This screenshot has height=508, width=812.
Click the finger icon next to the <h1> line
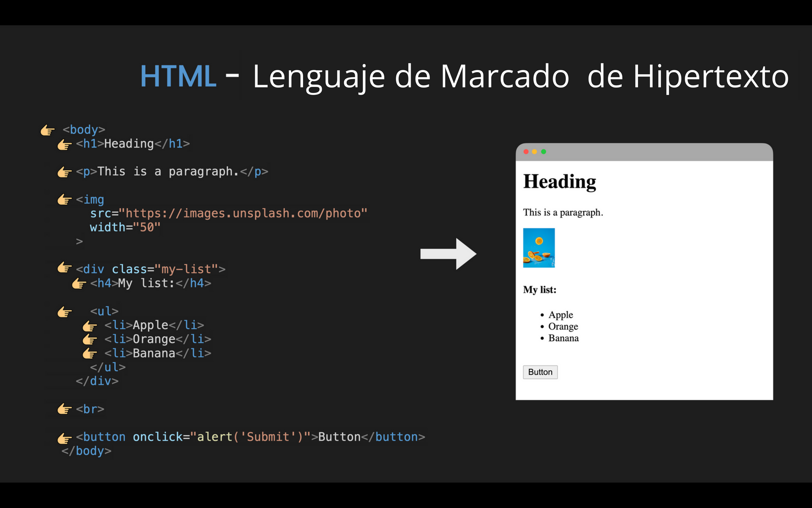click(64, 144)
